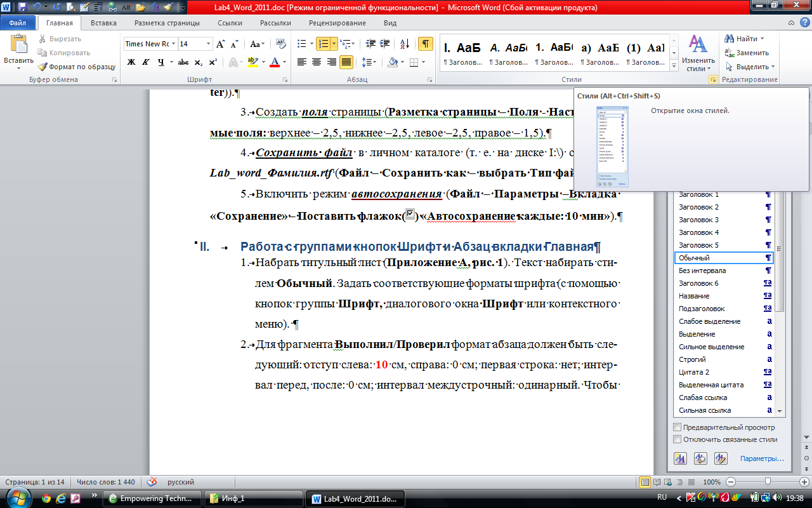Apply bold (Ж) formatting

(x=131, y=62)
